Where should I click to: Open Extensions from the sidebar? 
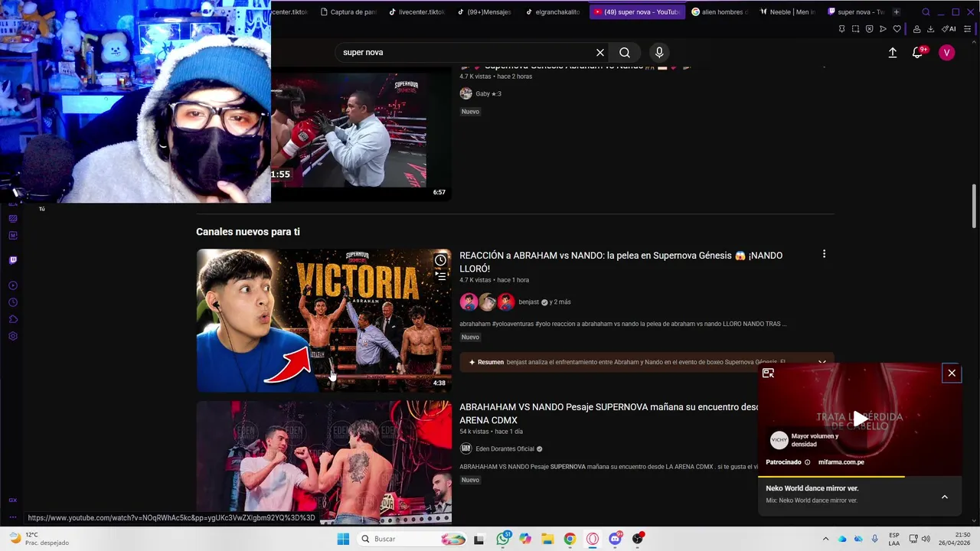click(x=13, y=319)
